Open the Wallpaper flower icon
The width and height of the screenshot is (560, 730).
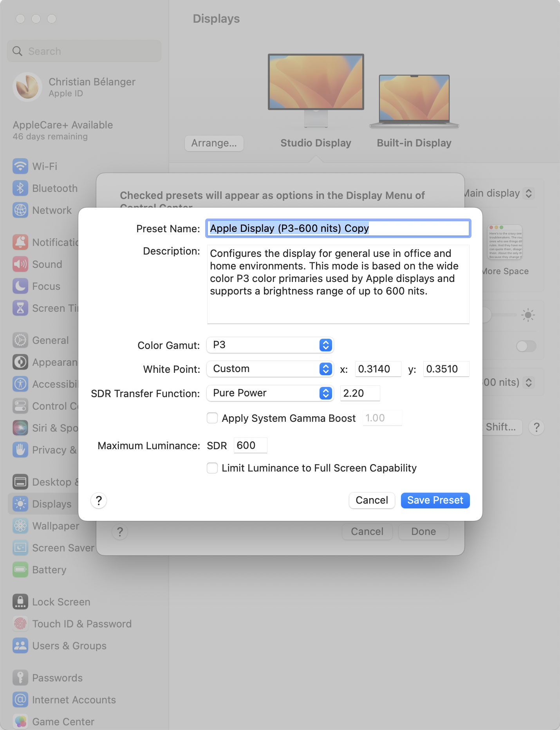pos(20,526)
